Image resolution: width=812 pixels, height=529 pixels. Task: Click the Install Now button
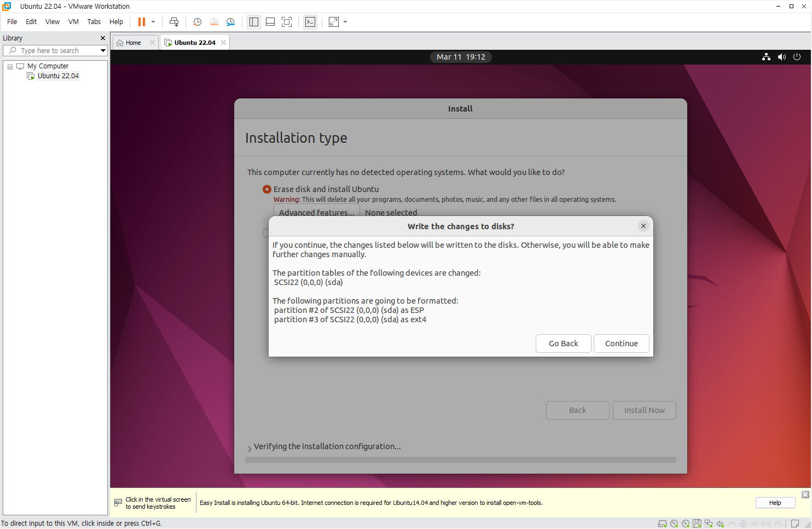(x=645, y=410)
